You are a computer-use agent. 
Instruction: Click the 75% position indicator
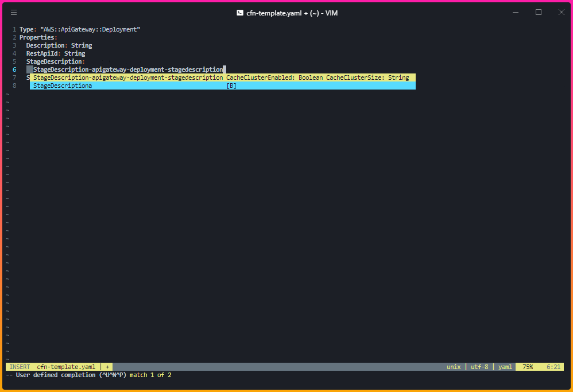coord(528,367)
